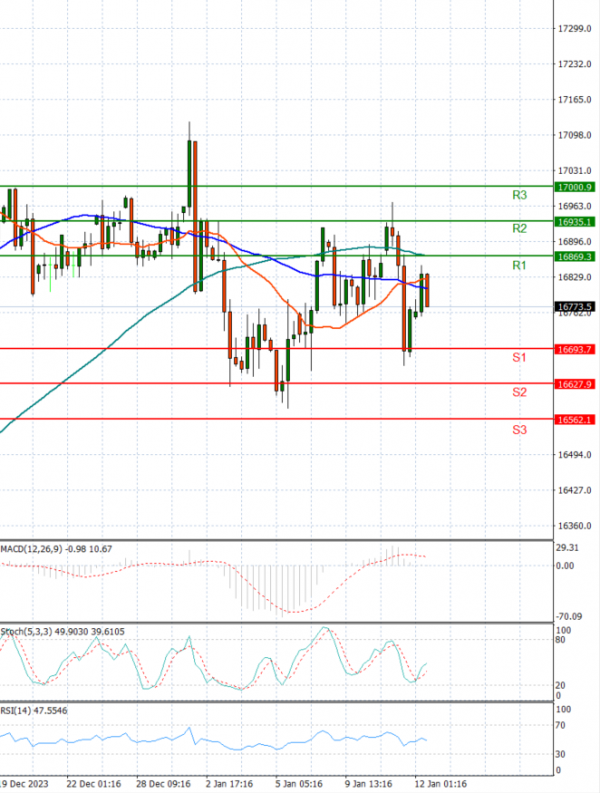This screenshot has width=600, height=793.
Task: Click the 2 Jan 17:16 date label
Action: (x=230, y=784)
